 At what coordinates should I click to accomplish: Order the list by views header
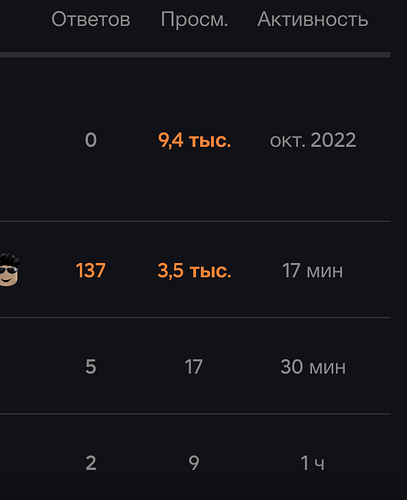(194, 19)
